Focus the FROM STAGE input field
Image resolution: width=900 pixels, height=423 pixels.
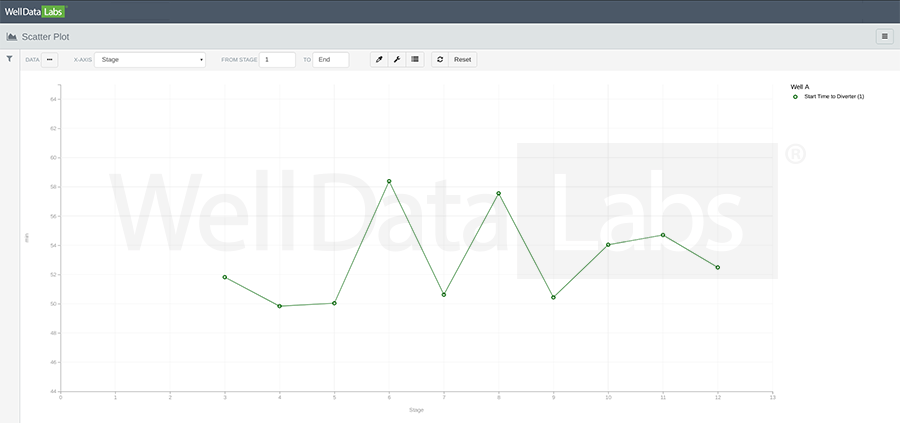pyautogui.click(x=277, y=60)
